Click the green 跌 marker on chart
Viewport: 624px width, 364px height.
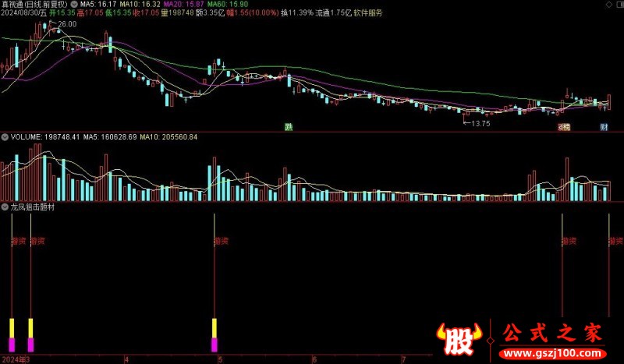289,127
